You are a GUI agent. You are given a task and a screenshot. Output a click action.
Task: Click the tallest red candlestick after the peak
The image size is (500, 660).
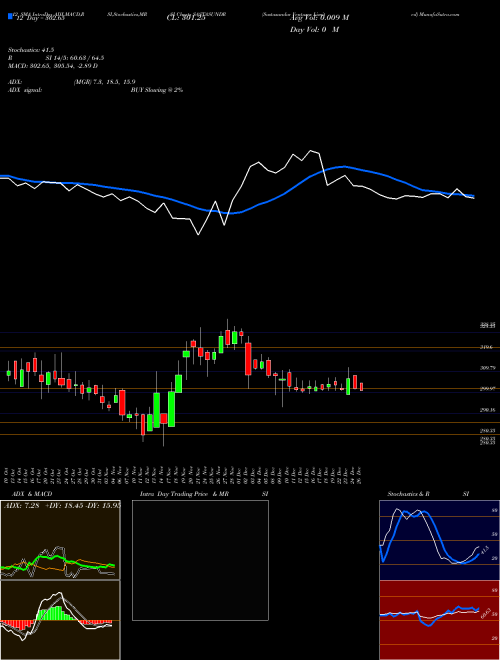click(248, 359)
